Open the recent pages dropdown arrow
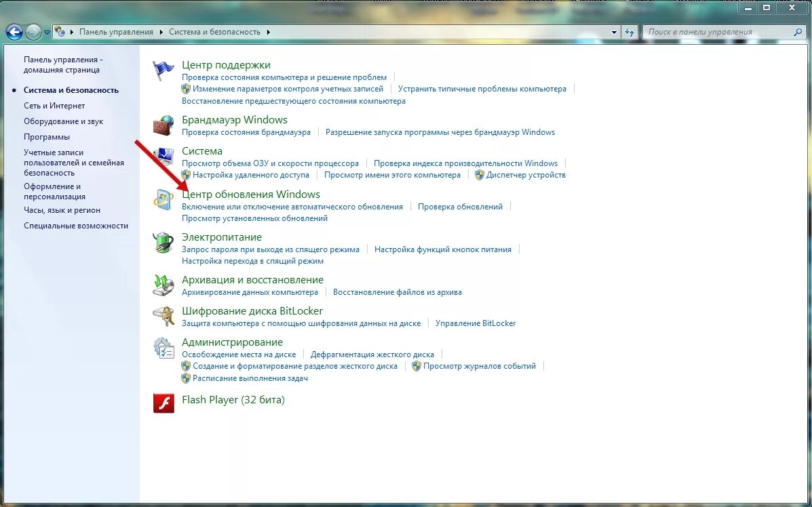Screen dimensions: 812x507 tap(47, 32)
